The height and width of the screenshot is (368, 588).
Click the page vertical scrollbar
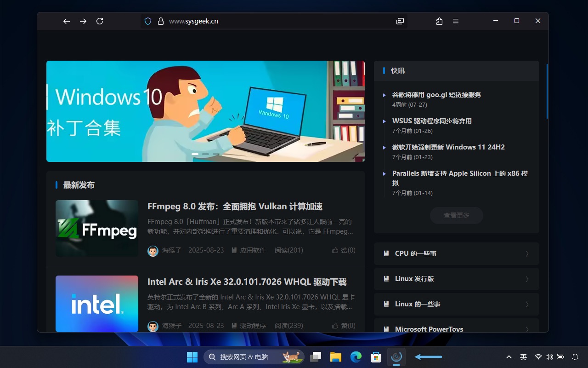pyautogui.click(x=547, y=91)
